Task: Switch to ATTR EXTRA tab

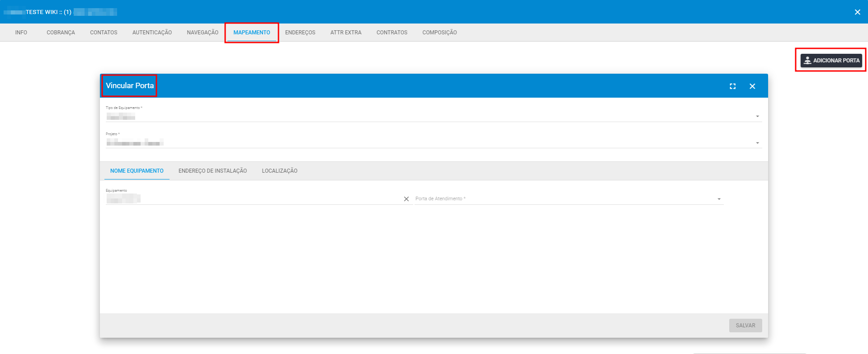Action: [346, 33]
